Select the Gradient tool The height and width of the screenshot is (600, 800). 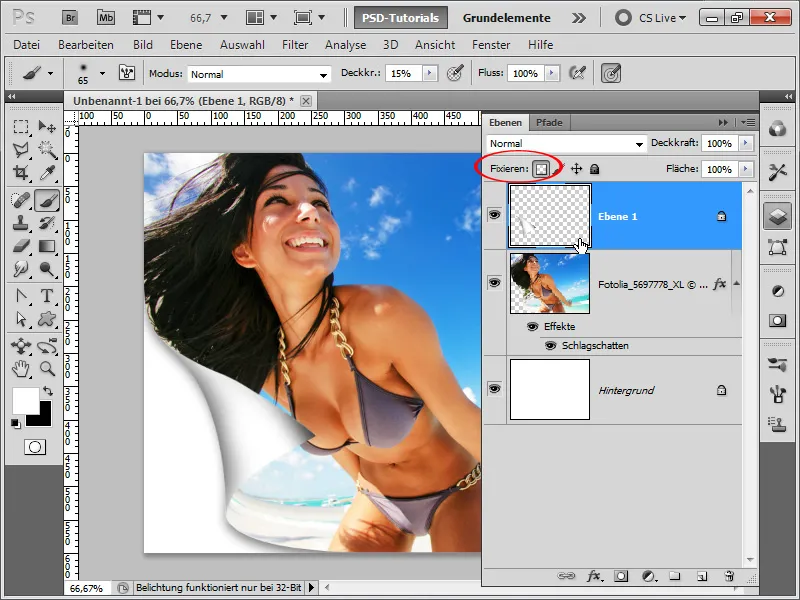[x=47, y=246]
